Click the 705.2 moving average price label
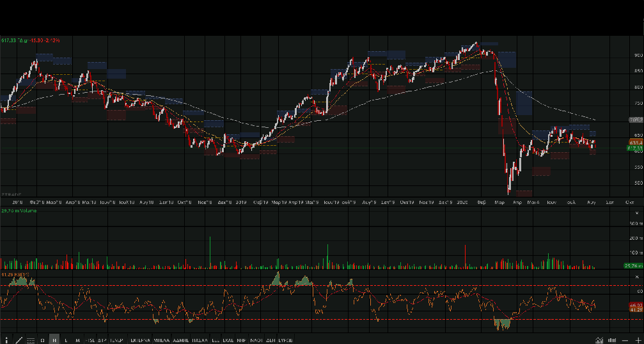Image resolution: width=644 pixels, height=344 pixels. coord(635,120)
